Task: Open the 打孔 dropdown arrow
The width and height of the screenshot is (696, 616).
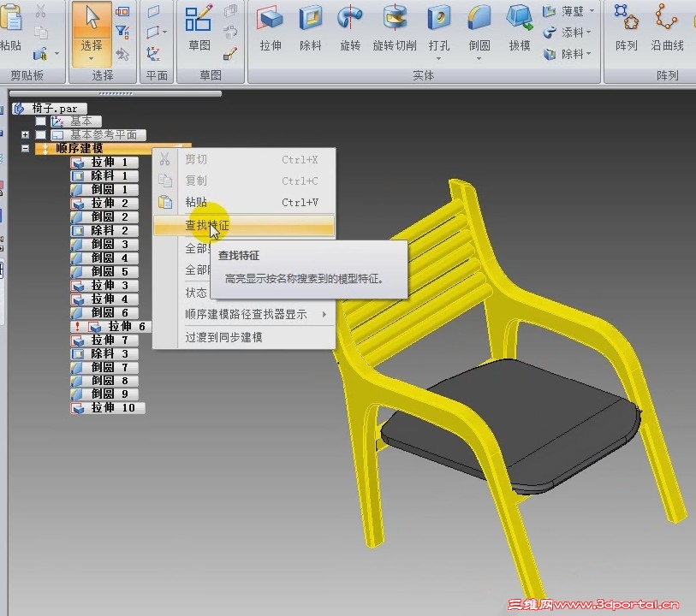Action: click(x=438, y=58)
